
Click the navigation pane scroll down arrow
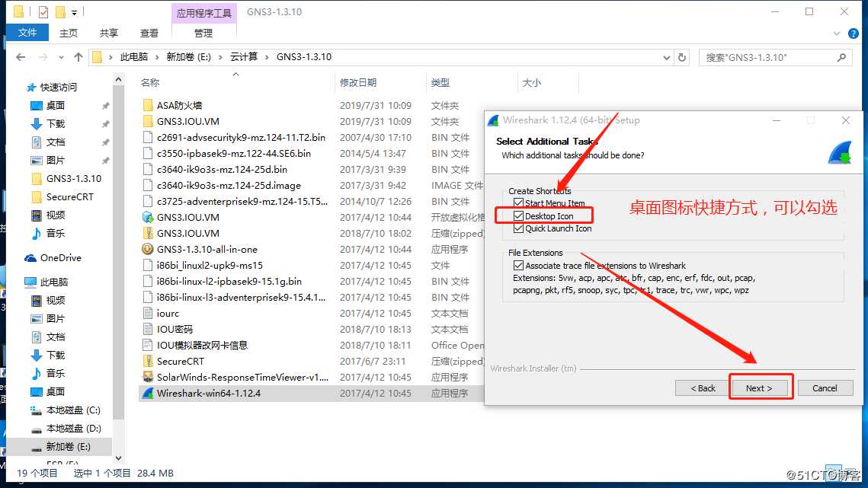point(118,458)
